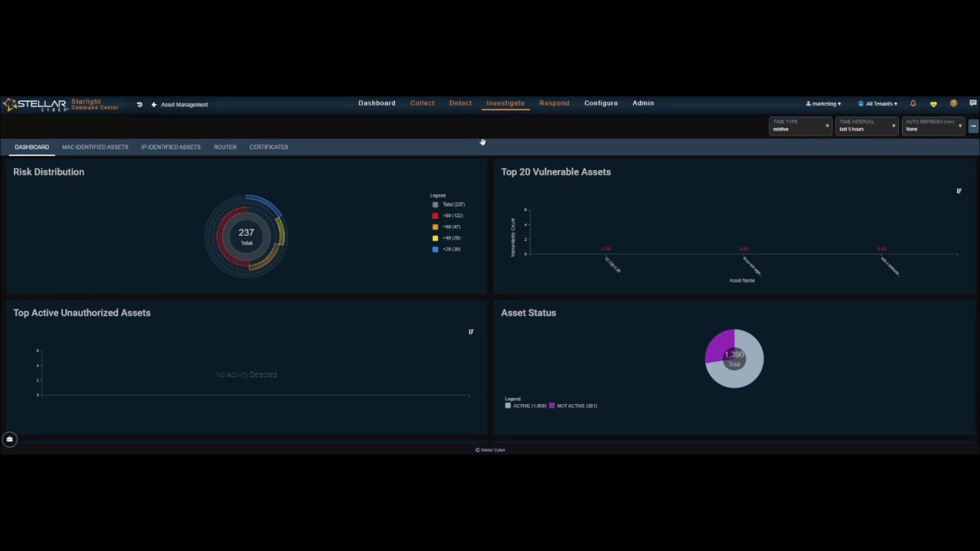
Task: Click the Asset Management breadcrumb text
Action: pos(185,104)
